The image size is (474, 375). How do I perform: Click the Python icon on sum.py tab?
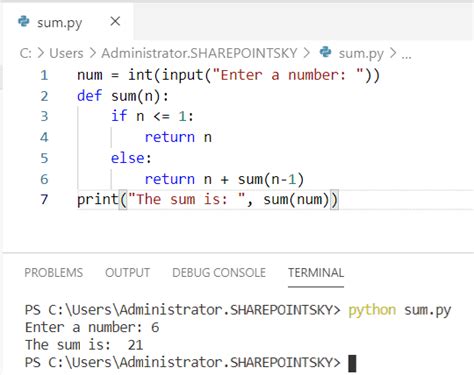pyautogui.click(x=24, y=22)
